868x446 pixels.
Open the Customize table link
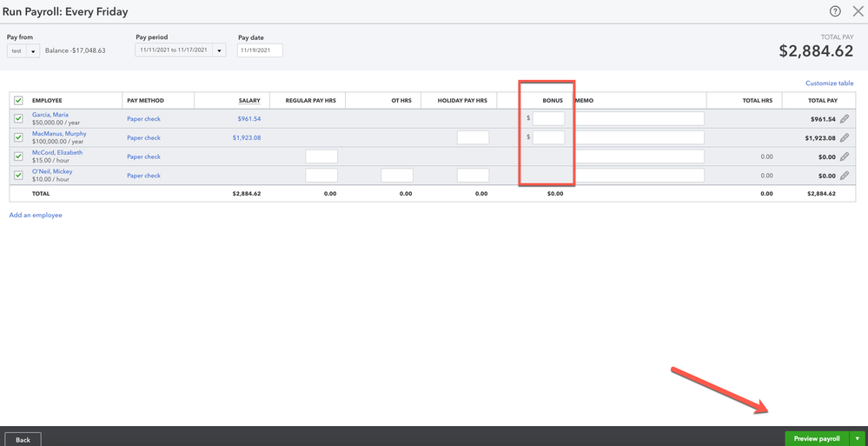[829, 83]
